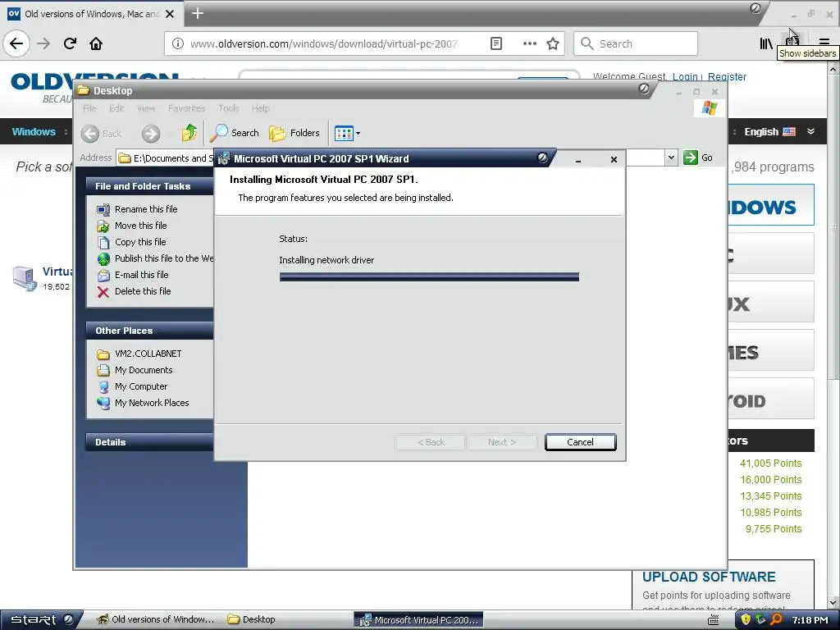
Task: Toggle Folders pane in Explorer toolbar
Action: [x=294, y=133]
